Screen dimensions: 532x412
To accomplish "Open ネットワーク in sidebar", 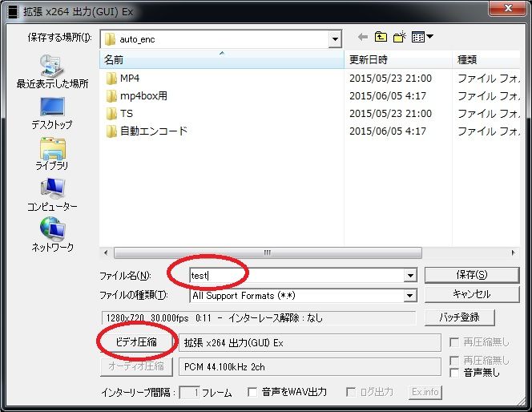I will click(52, 235).
